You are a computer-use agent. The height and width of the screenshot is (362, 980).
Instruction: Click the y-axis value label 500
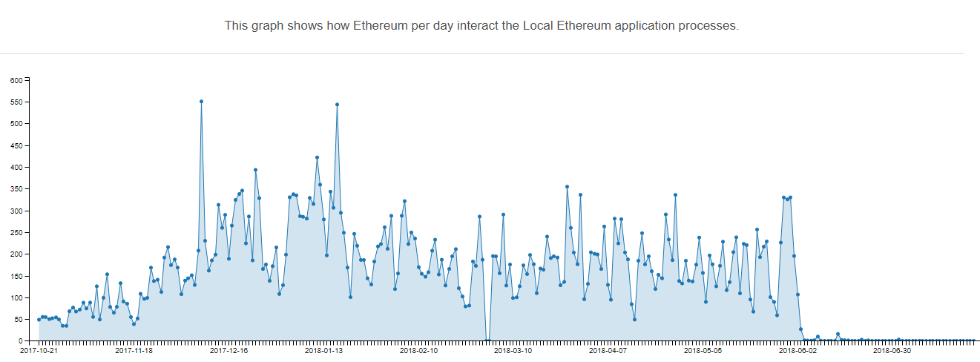tap(16, 123)
